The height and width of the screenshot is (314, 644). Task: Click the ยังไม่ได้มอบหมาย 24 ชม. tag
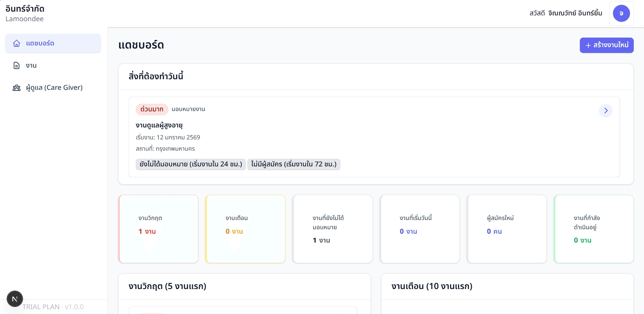coord(190,164)
